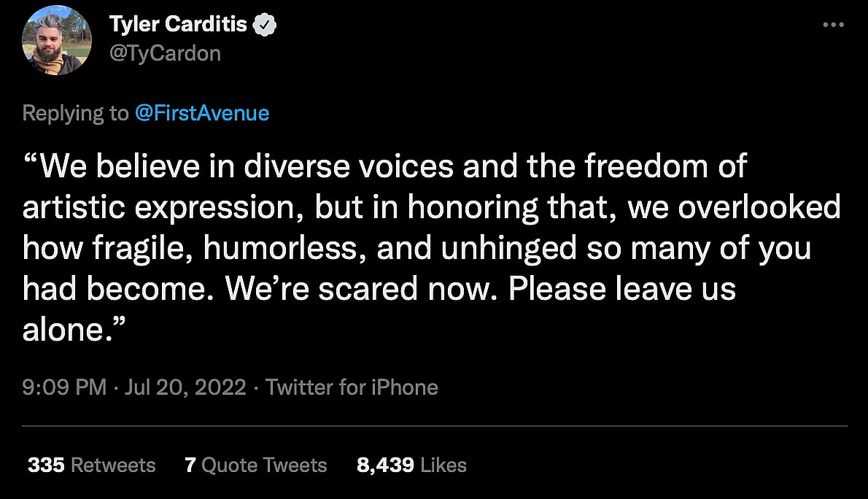The height and width of the screenshot is (499, 868).
Task: Click the 9:09 PM timestamp
Action: point(64,387)
